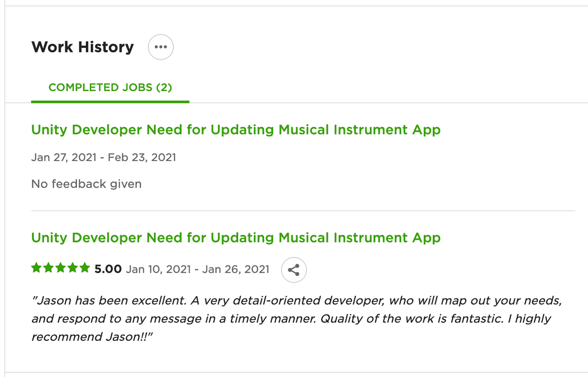Open the Work History more options menu
This screenshot has width=588, height=377.
tap(161, 47)
